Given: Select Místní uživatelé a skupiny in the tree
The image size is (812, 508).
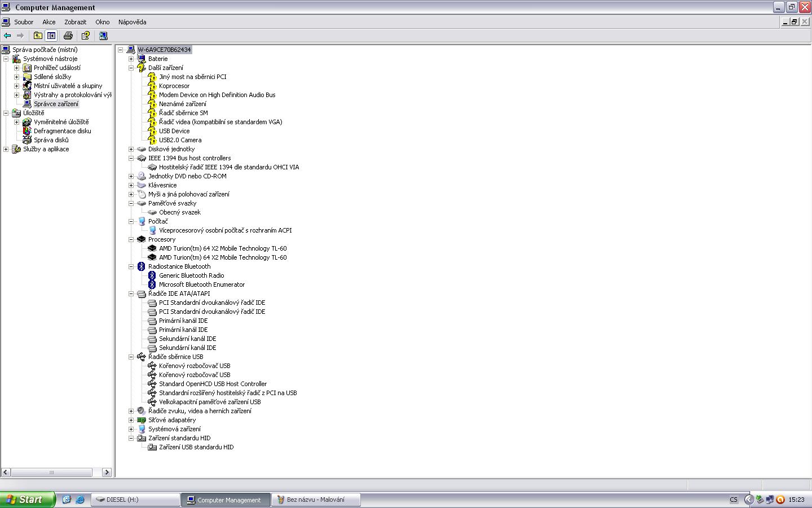Looking at the screenshot, I should click(x=68, y=86).
